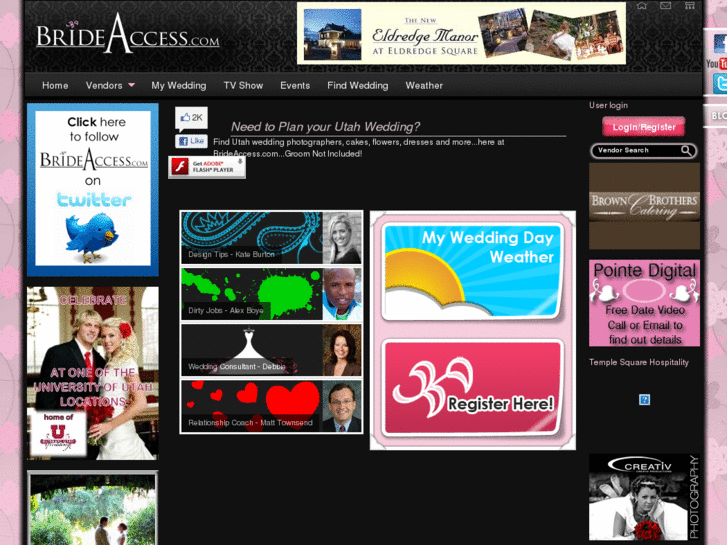Click the Temple Square Hospitality link
This screenshot has width=727, height=545.
638,362
